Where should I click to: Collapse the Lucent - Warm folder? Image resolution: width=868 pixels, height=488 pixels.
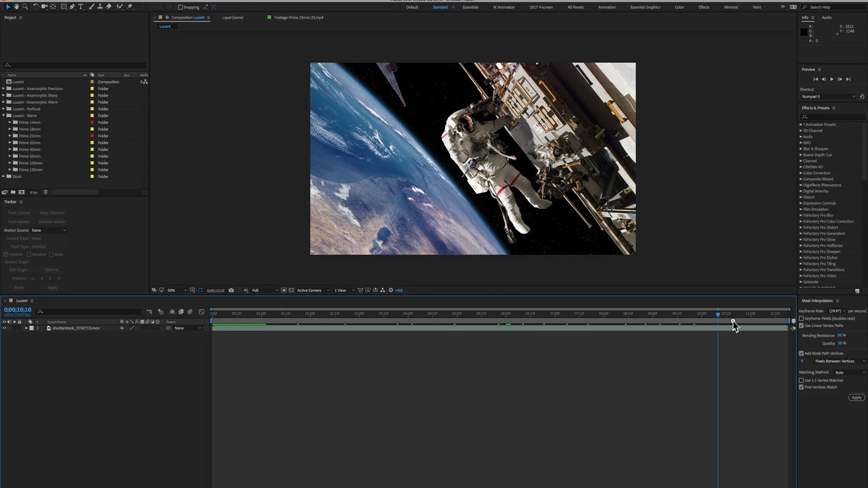pyautogui.click(x=4, y=116)
